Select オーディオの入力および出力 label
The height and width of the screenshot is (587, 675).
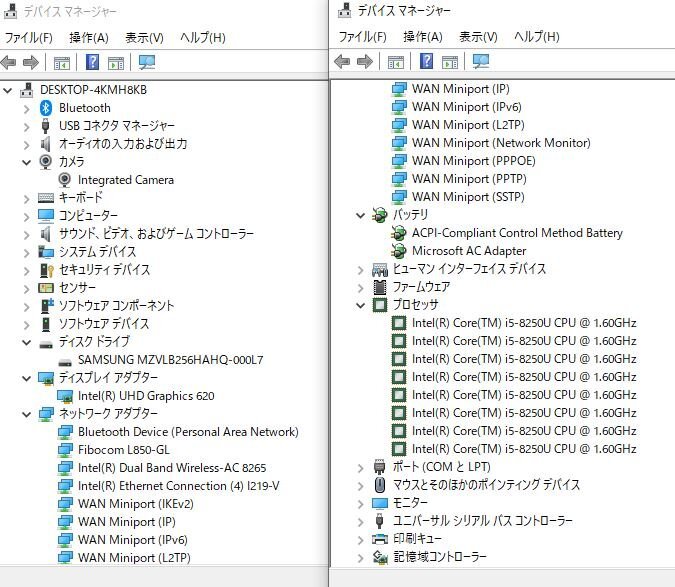point(123,144)
